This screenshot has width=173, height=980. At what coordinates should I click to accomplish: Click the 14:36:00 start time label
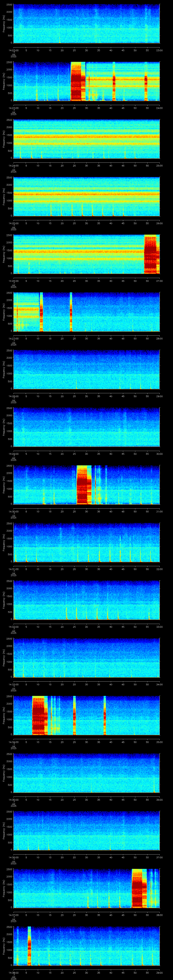(13, 857)
